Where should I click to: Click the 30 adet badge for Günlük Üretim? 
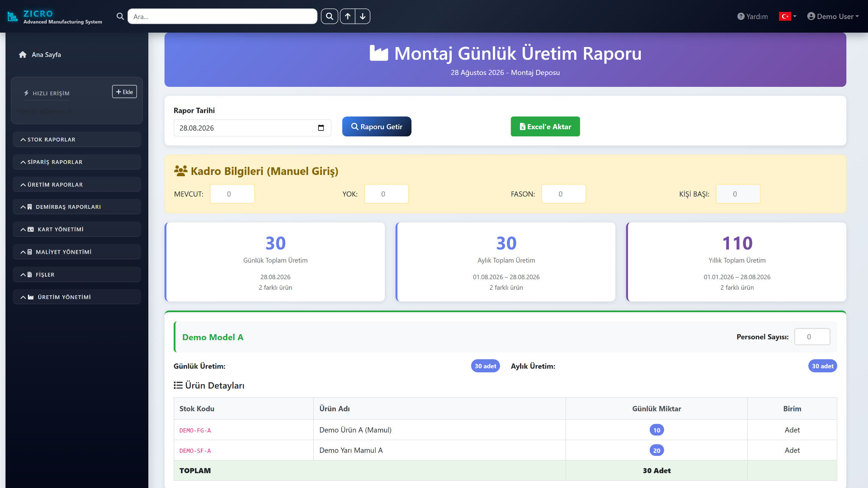pyautogui.click(x=485, y=366)
